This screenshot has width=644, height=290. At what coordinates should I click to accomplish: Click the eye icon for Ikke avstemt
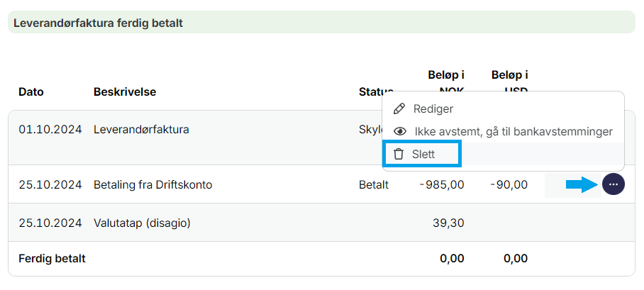tap(400, 131)
